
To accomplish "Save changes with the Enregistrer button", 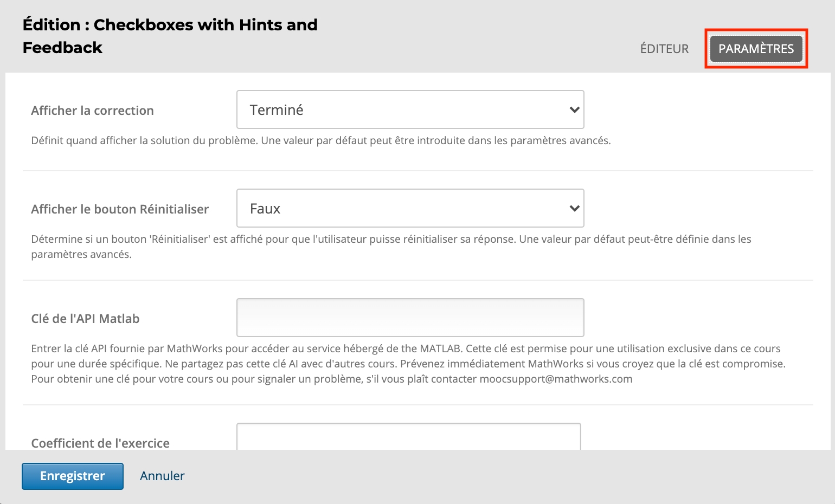I will (x=73, y=476).
